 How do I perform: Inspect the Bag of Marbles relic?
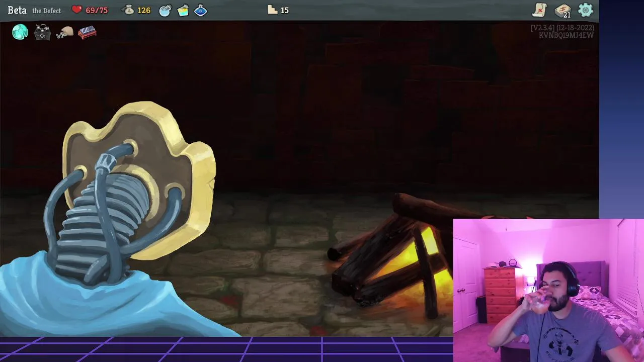pos(64,33)
